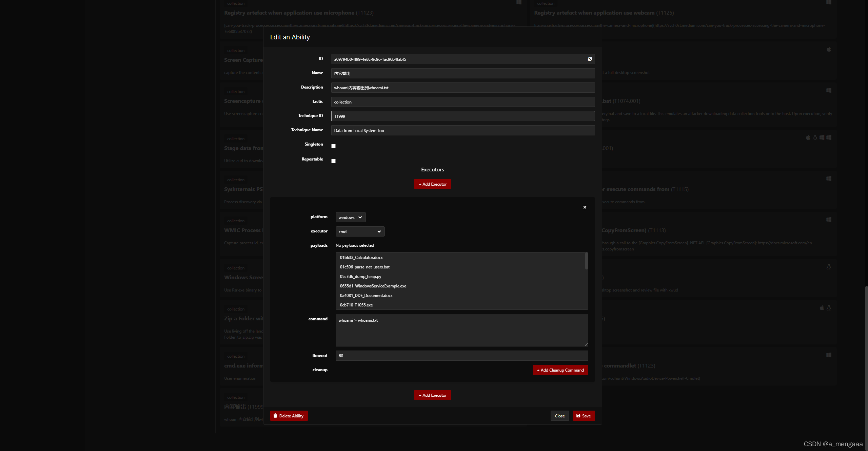Click the Add Cleanup Command button

point(560,370)
